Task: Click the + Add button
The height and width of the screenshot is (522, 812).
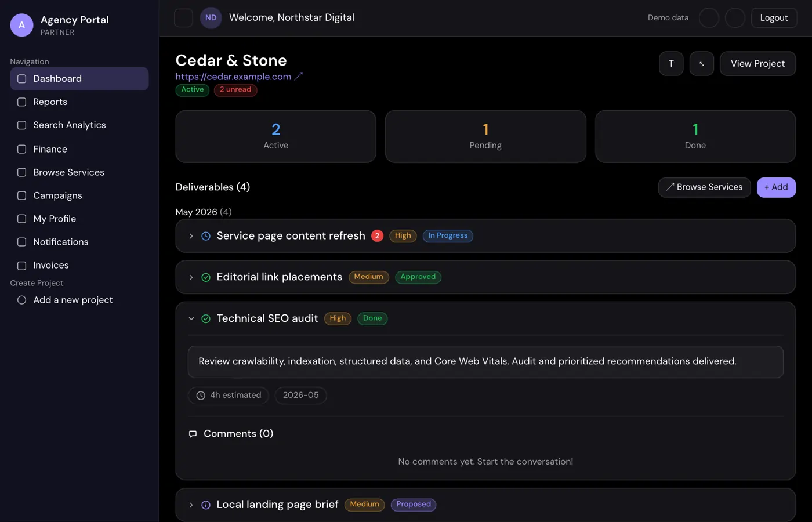Action: tap(776, 187)
